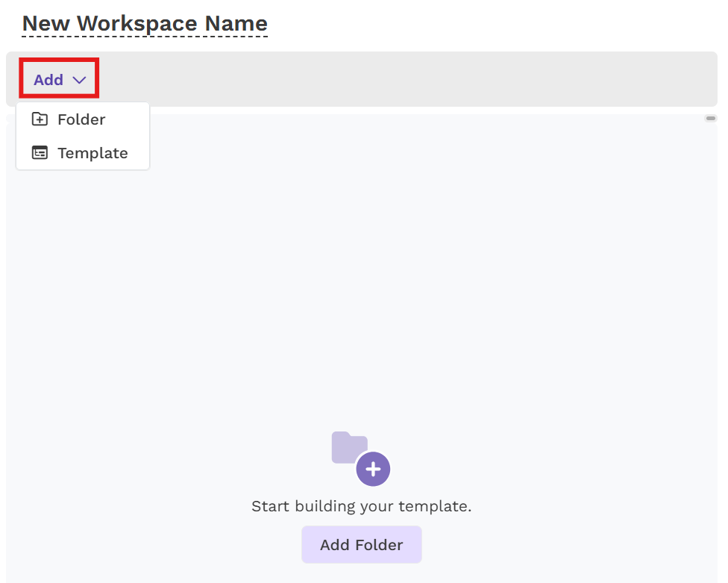The height and width of the screenshot is (583, 728).
Task: Click the Template layout icon in the dropdown
Action: 40,153
